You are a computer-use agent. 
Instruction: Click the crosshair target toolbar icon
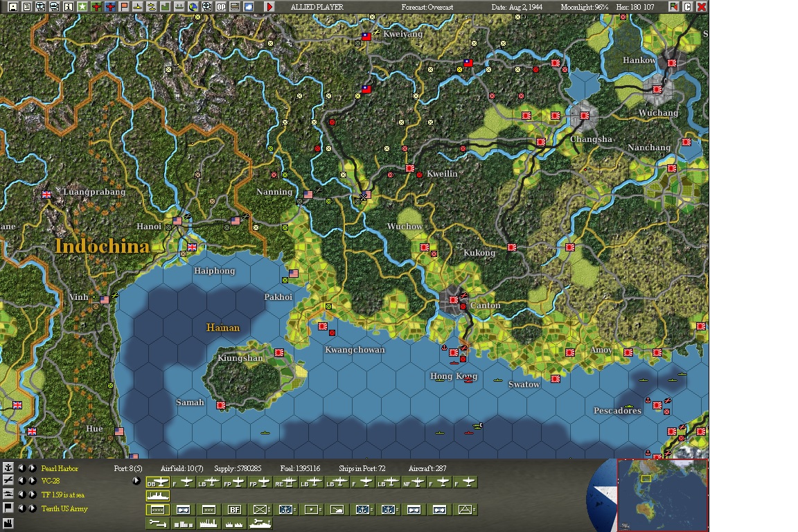point(206,7)
